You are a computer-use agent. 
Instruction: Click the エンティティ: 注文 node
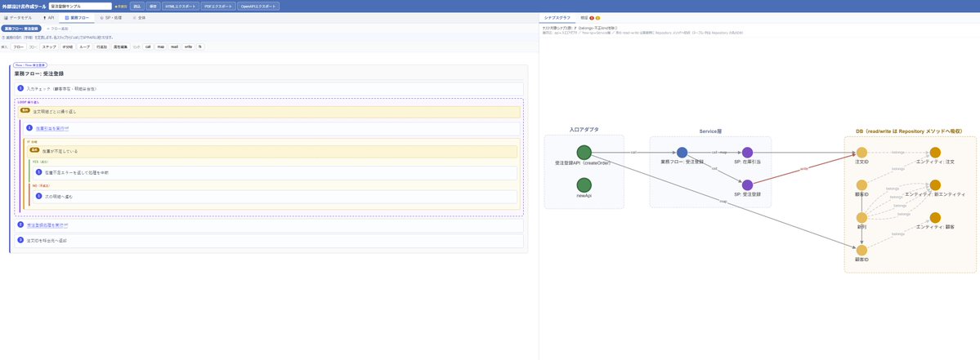[x=935, y=152]
